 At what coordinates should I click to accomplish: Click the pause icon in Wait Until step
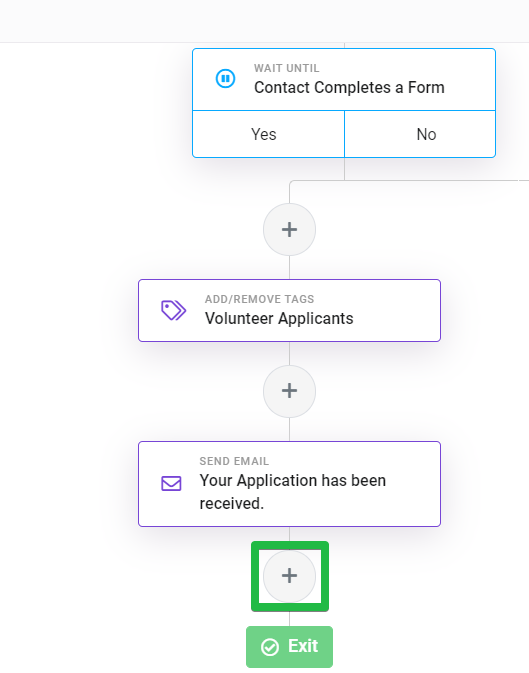[x=225, y=79]
